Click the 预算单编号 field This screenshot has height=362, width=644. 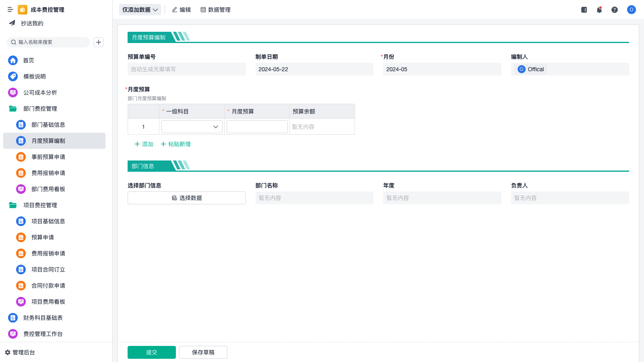(x=187, y=69)
